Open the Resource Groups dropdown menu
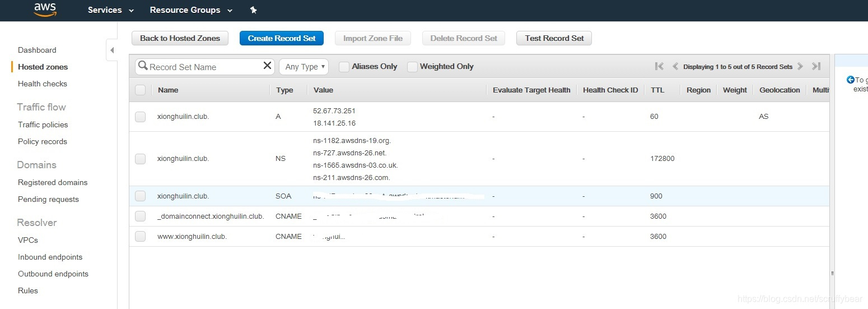Image resolution: width=868 pixels, height=309 pixels. 191,10
